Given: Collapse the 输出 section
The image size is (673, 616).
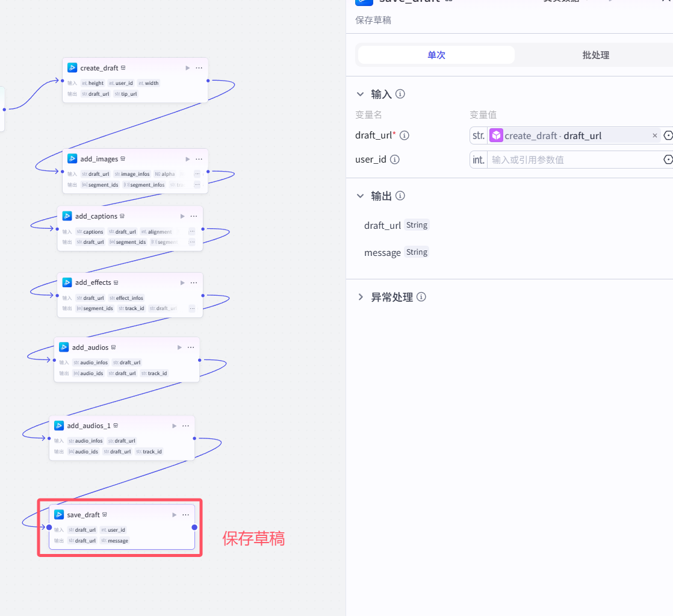Looking at the screenshot, I should (x=360, y=196).
